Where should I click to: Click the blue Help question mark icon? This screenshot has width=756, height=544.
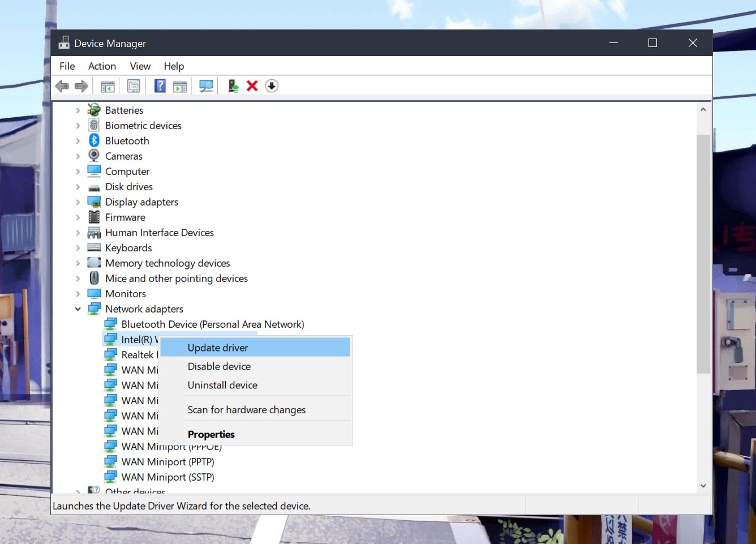pos(160,86)
